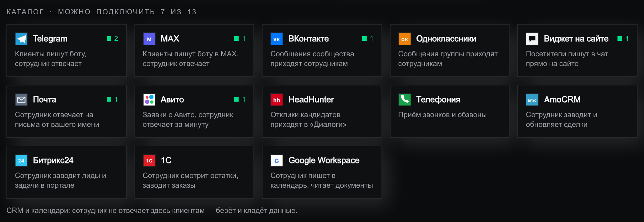Click text 'Клиенты пишут боту в MAX'
Image resolution: width=644 pixels, height=222 pixels.
coord(190,54)
